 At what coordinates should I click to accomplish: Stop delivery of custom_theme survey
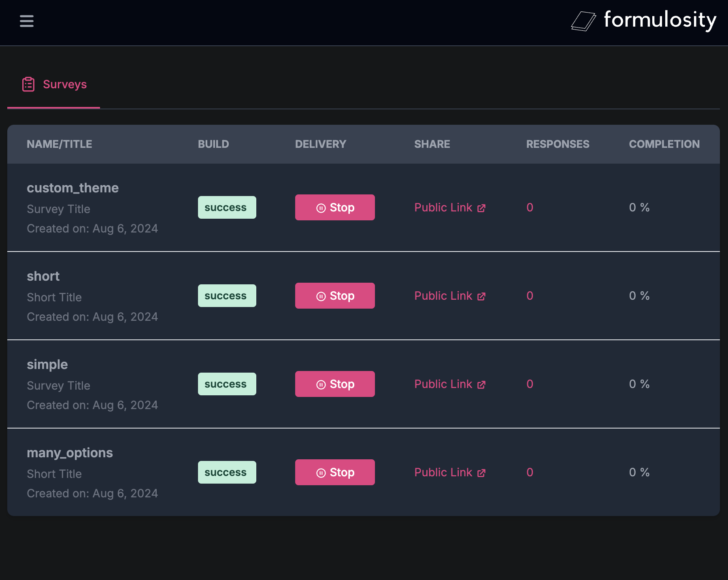click(x=335, y=207)
